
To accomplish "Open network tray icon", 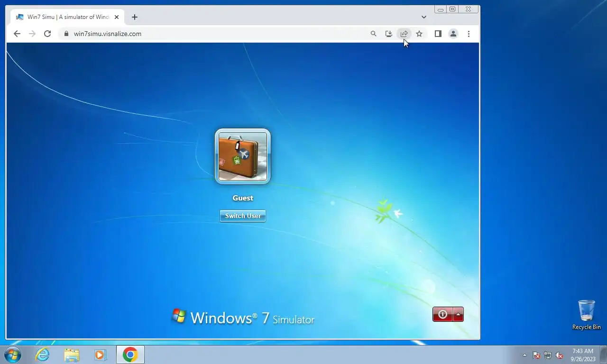I will (x=548, y=355).
